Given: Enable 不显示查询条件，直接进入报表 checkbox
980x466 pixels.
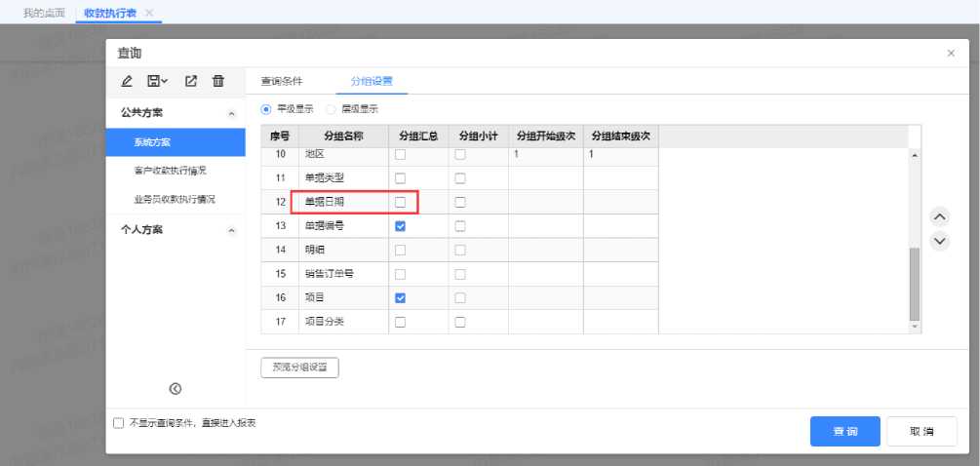Looking at the screenshot, I should (x=119, y=423).
